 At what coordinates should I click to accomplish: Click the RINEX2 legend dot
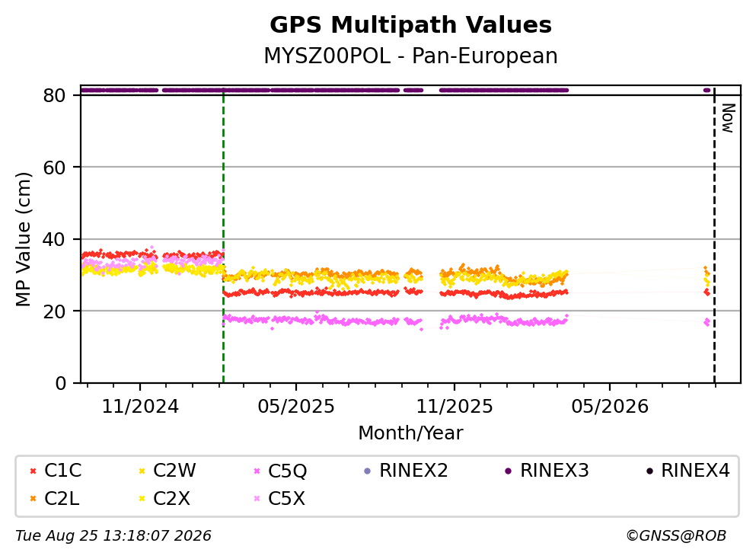(x=368, y=471)
